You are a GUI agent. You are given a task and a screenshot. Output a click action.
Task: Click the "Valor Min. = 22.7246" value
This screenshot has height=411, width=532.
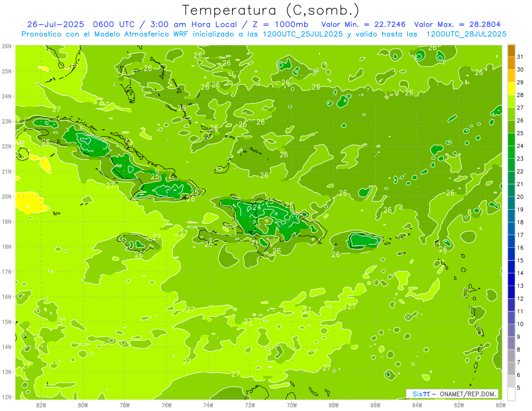pyautogui.click(x=363, y=24)
